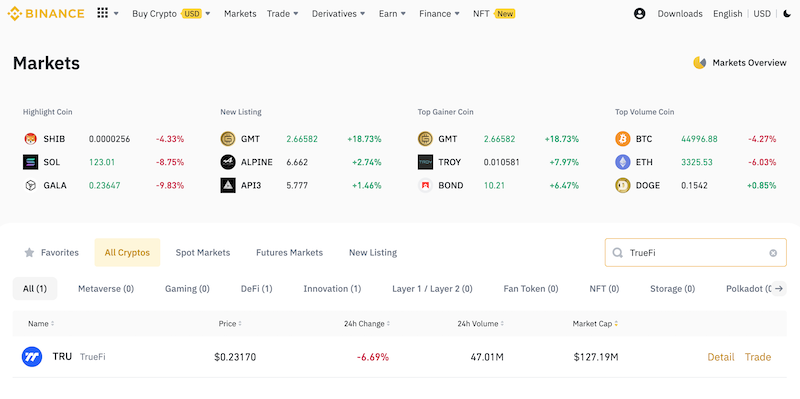
Task: Select the All (1) category filter
Action: 35,288
